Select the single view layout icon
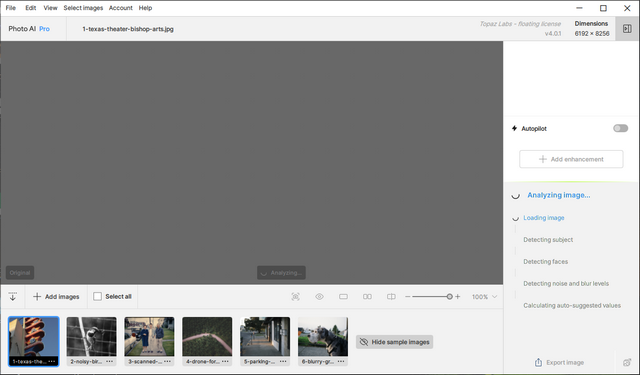This screenshot has height=375, width=640. tap(343, 297)
